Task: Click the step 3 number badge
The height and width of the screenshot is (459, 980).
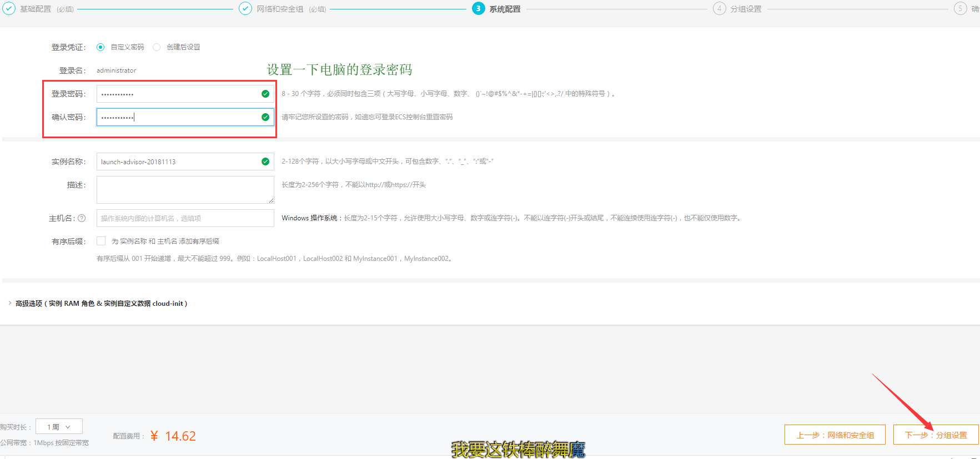Action: [x=478, y=8]
